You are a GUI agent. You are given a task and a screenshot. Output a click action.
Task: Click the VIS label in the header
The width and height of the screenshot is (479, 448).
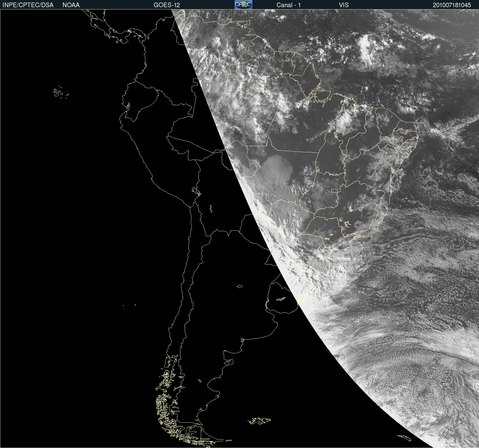pos(344,5)
